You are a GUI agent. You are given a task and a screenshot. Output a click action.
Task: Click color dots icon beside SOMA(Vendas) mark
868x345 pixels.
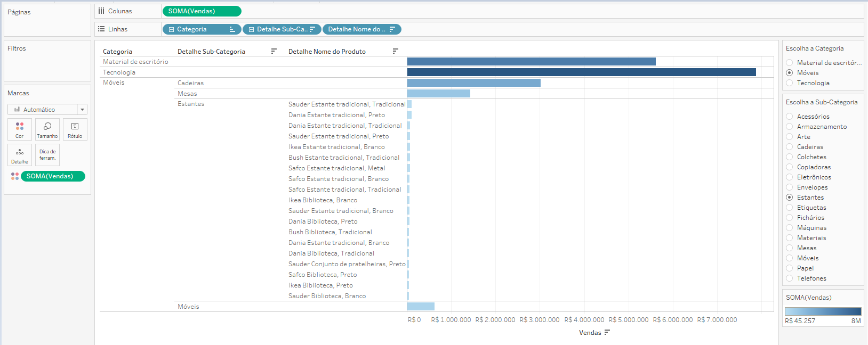click(x=15, y=176)
